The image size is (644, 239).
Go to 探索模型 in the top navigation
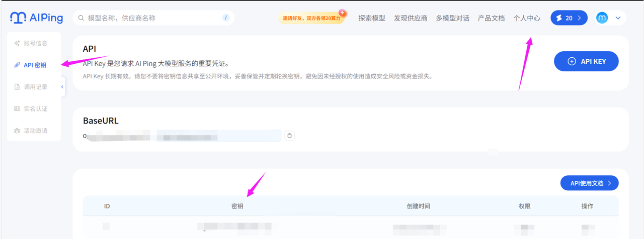372,18
